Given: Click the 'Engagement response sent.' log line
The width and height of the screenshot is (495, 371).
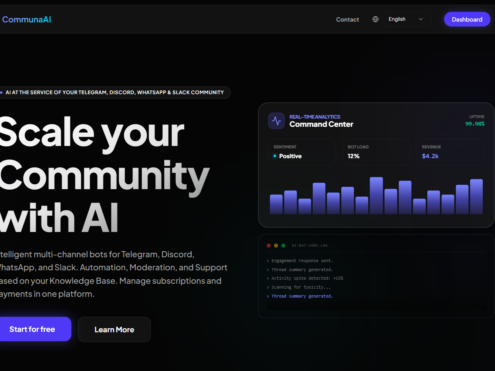Looking at the screenshot, I should click(300, 261).
